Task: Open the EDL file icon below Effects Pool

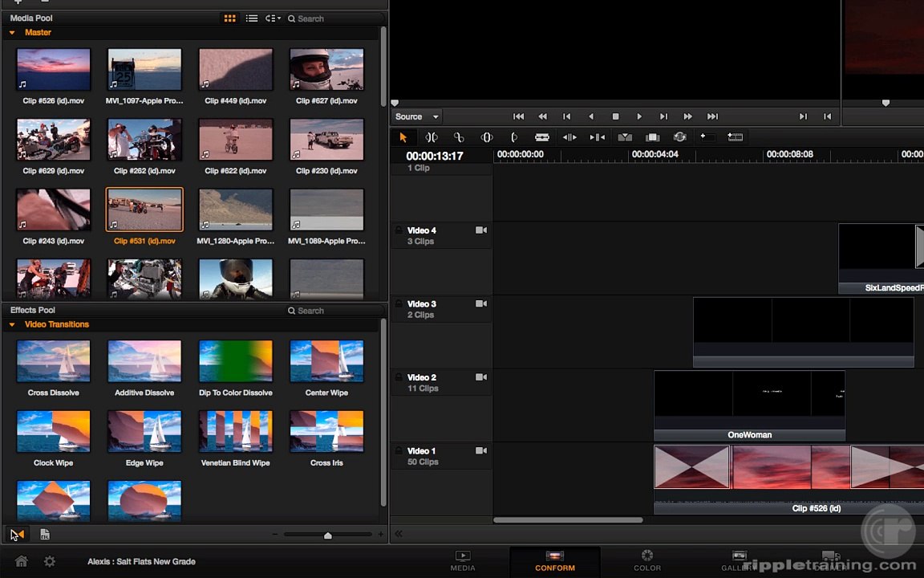Action: [x=45, y=535]
